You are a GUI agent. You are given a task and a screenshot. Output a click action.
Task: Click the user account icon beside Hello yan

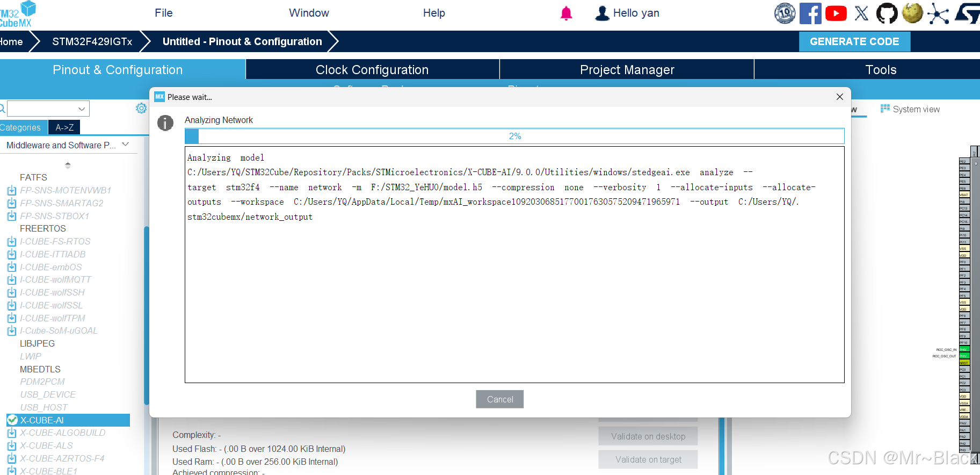pyautogui.click(x=602, y=13)
